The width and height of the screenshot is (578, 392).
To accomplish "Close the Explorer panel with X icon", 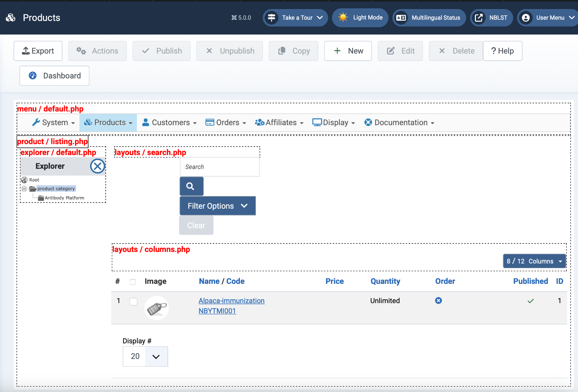I will coord(97,166).
